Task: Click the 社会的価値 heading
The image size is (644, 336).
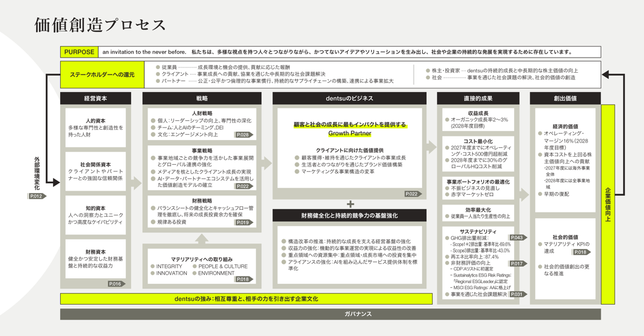Action: click(x=565, y=237)
